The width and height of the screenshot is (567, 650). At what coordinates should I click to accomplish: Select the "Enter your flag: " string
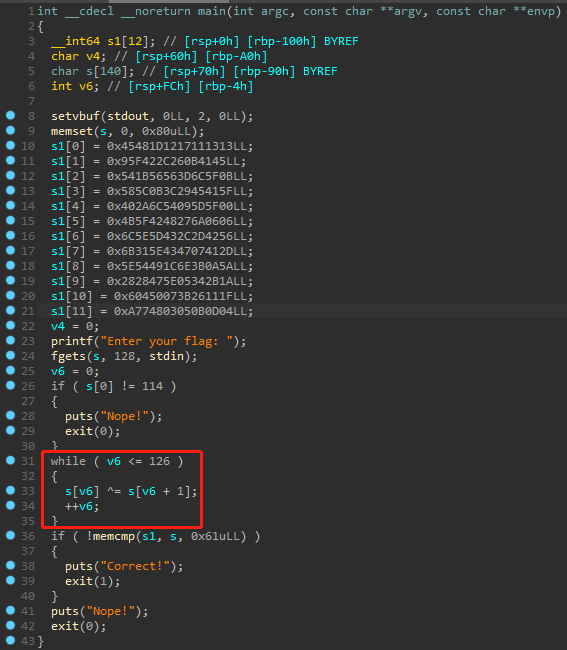(x=166, y=341)
